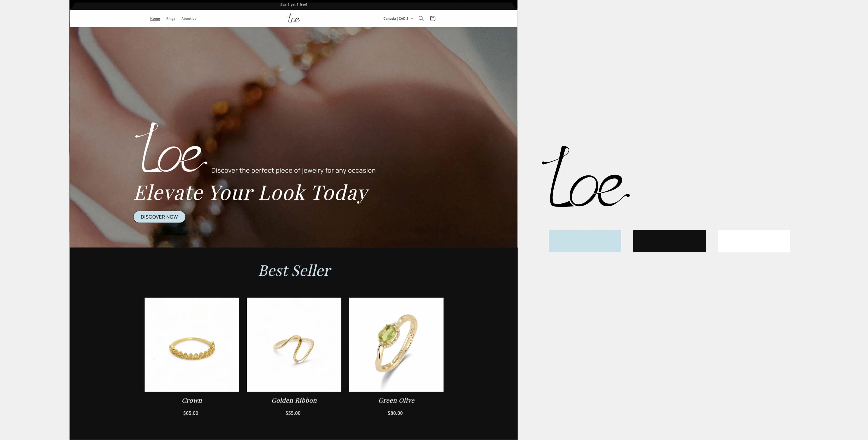Open the Golden Ribbon ring image
The image size is (868, 440).
294,345
